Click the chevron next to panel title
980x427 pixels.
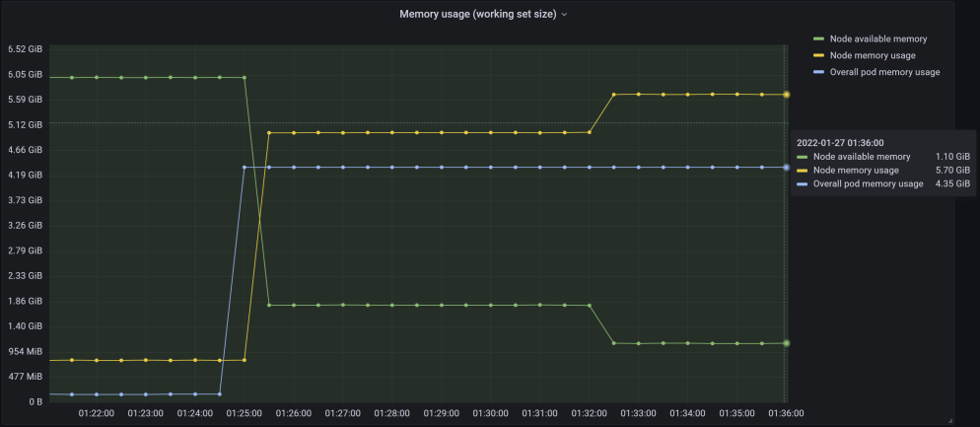pos(564,15)
